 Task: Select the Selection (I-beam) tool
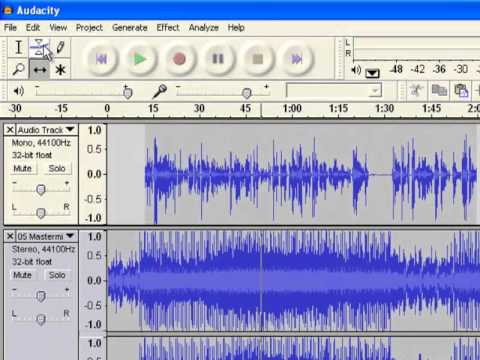19,47
